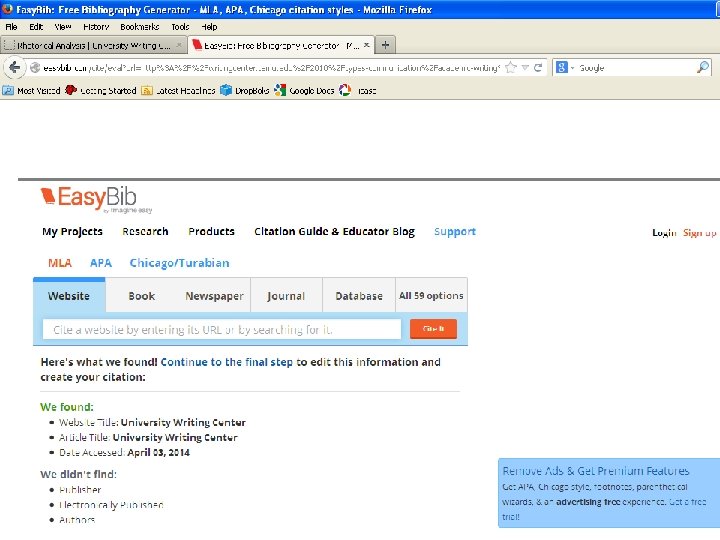Open the Bookmarks menu
This screenshot has height=540, width=720.
coord(140,27)
